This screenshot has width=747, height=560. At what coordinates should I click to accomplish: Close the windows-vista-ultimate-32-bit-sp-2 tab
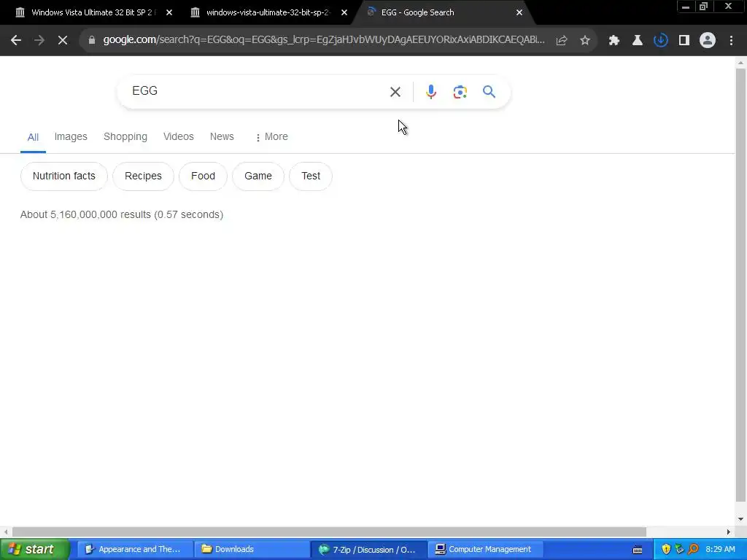tap(344, 12)
